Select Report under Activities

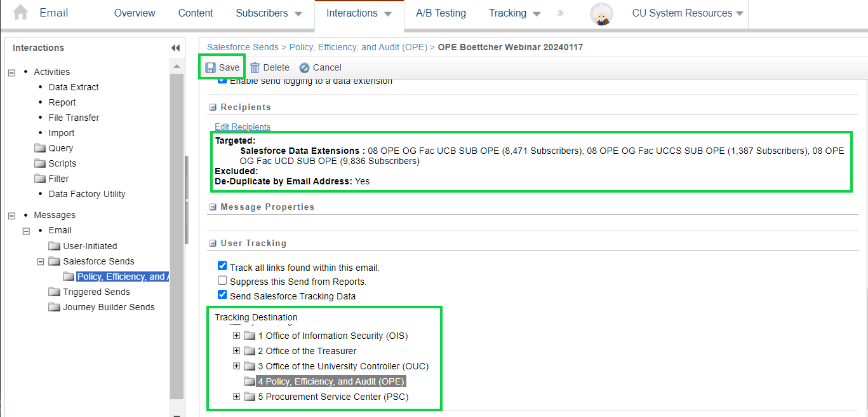(62, 102)
